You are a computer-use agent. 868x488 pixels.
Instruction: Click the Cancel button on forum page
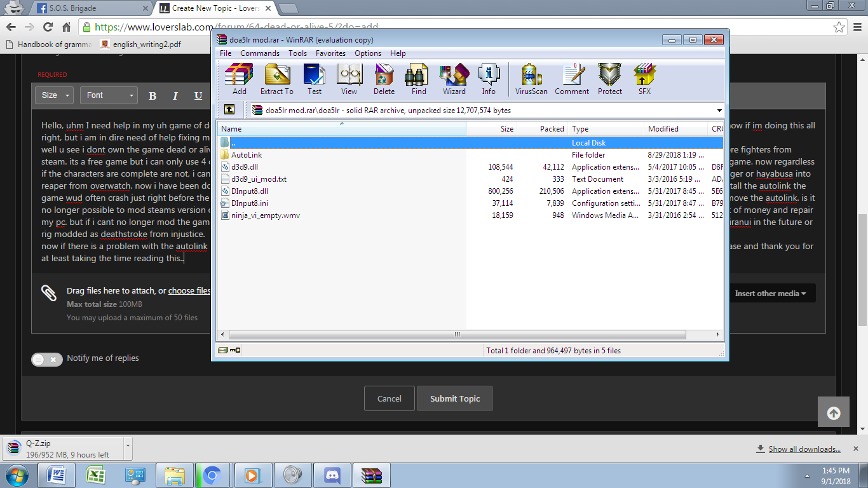point(389,398)
